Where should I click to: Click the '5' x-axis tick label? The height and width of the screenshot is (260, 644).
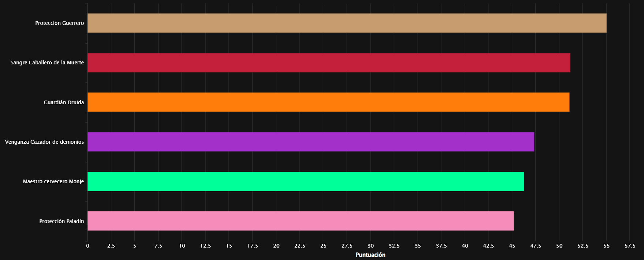point(135,246)
